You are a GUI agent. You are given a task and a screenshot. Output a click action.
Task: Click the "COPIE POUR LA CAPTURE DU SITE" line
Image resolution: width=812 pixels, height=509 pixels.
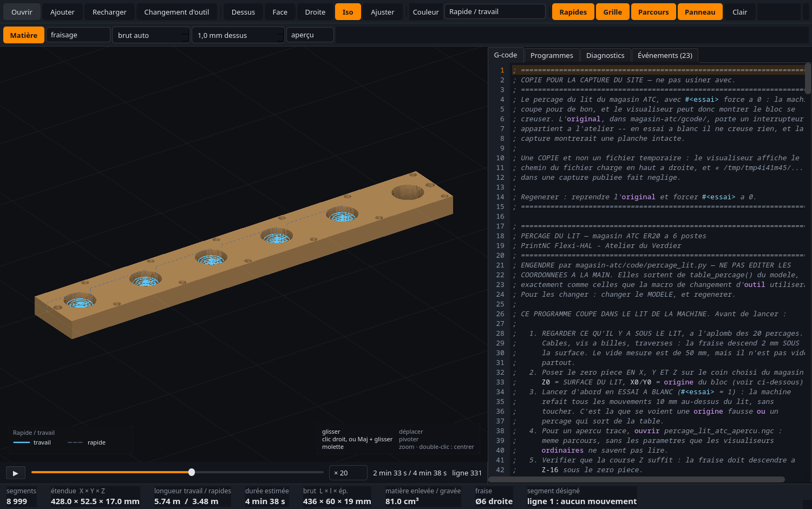pyautogui.click(x=624, y=80)
